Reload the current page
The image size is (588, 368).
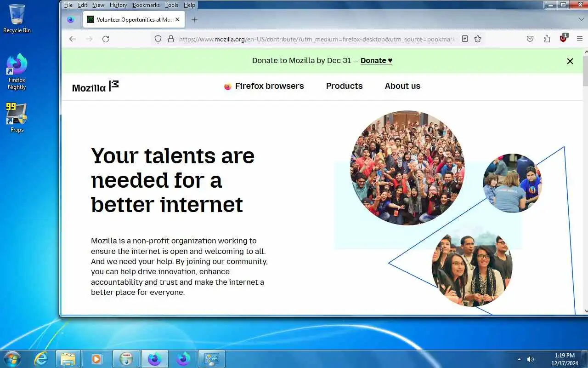tap(106, 39)
